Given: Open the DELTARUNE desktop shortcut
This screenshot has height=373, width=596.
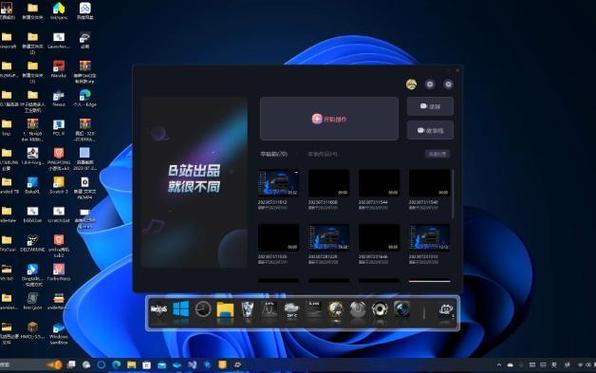Looking at the screenshot, I should [x=32, y=244].
